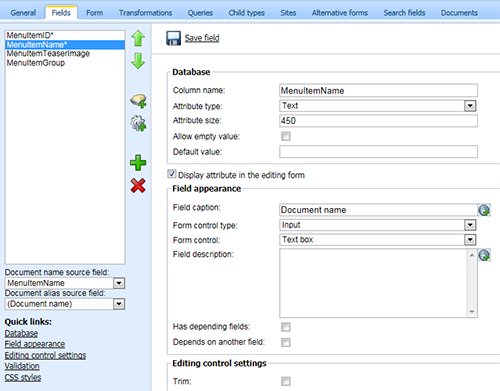Screen dimensions: 500x391
Task: Jump to CSS styles quick link
Action: [x=23, y=377]
